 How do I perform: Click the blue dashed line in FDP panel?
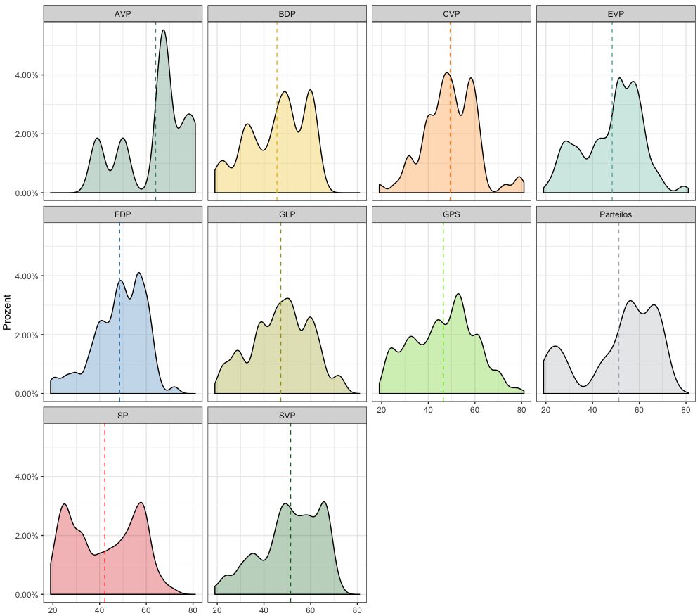(119, 253)
